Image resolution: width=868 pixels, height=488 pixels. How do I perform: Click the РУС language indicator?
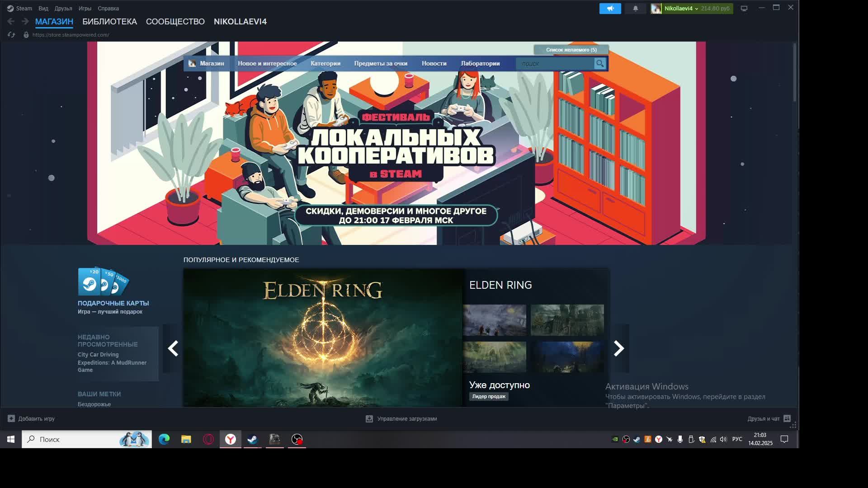(737, 439)
